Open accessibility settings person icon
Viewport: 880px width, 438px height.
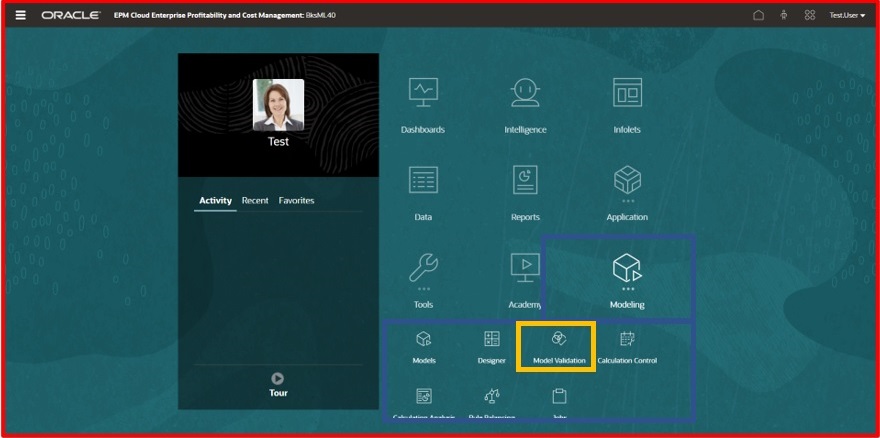[783, 15]
